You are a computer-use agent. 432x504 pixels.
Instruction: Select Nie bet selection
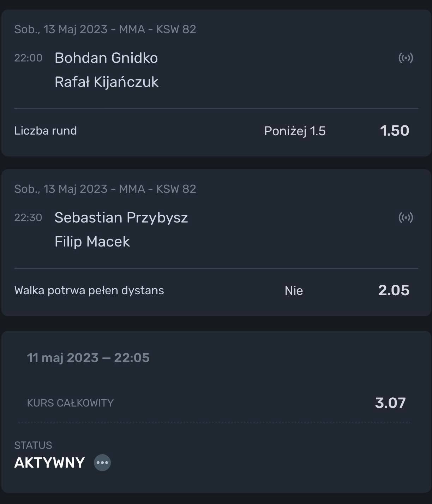(294, 291)
